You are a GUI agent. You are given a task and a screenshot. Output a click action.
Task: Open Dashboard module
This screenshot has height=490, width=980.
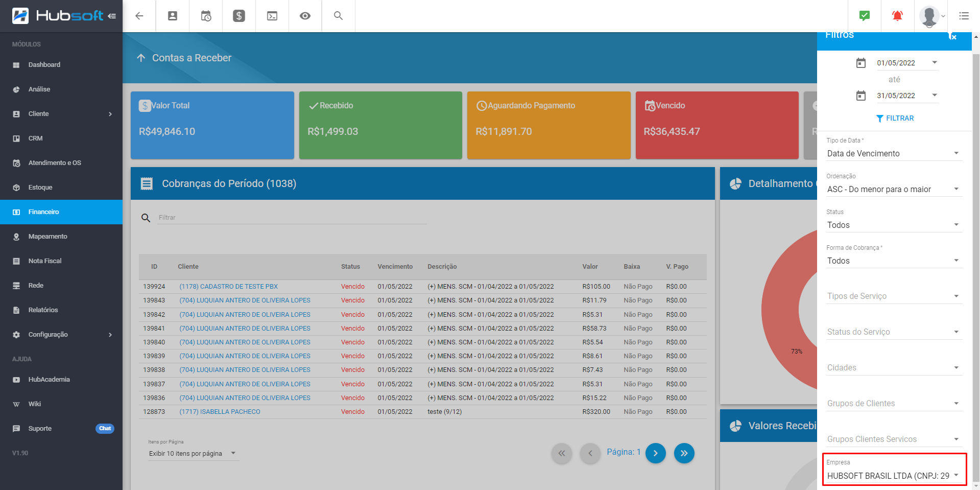[x=61, y=65]
